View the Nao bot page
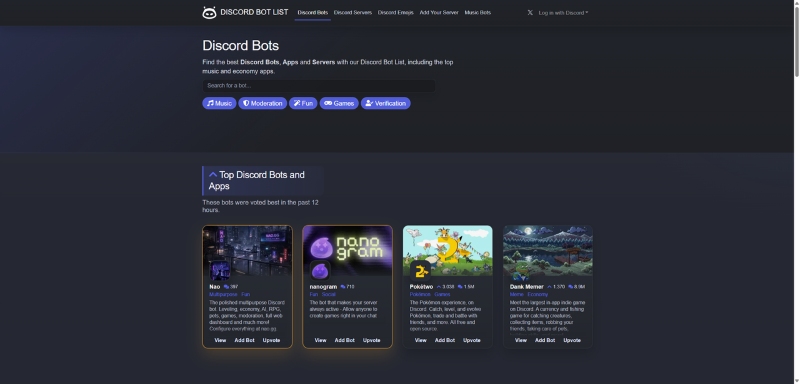Image resolution: width=800 pixels, height=384 pixels. point(220,341)
